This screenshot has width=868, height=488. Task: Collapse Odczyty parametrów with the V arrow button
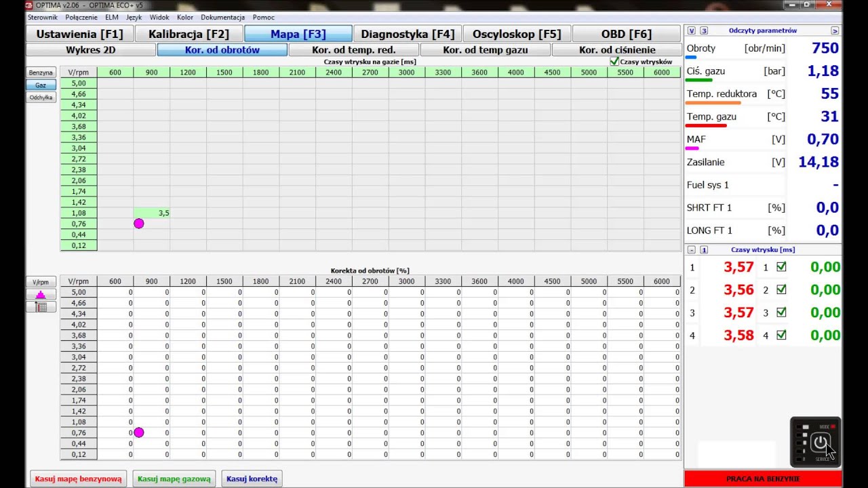(x=691, y=30)
